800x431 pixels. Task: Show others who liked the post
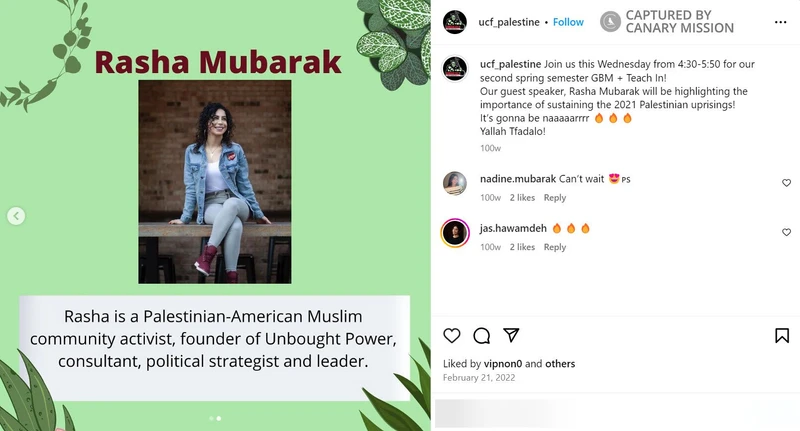click(x=560, y=364)
